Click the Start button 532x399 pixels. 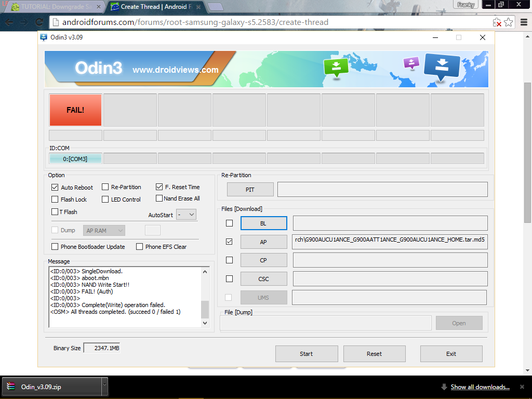tap(307, 354)
